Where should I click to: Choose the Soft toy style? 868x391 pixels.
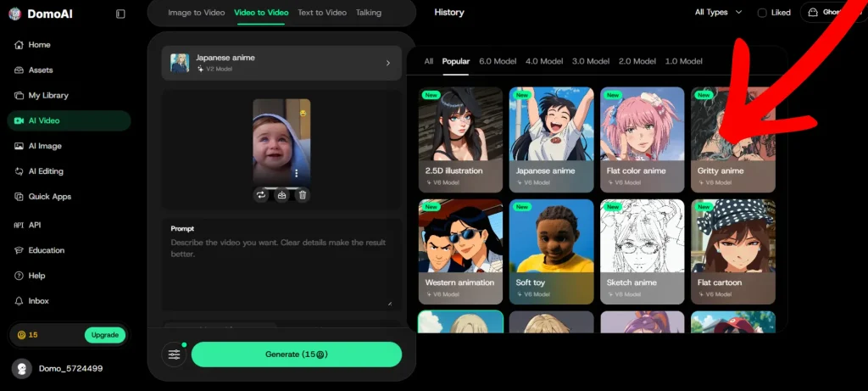coord(551,252)
